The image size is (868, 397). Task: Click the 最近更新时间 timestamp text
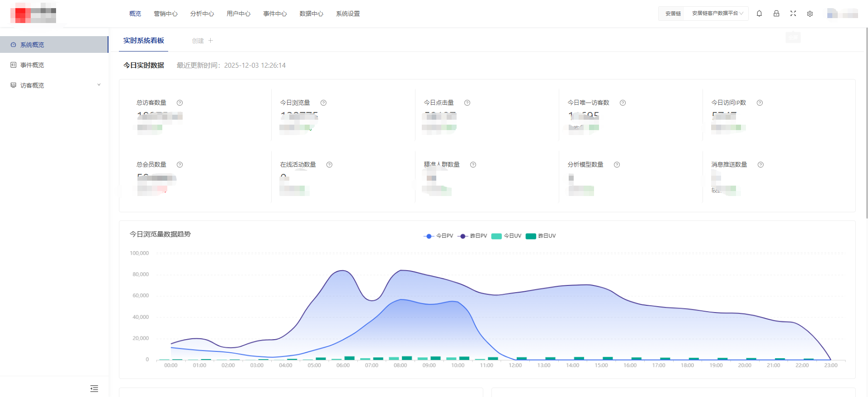click(x=231, y=65)
